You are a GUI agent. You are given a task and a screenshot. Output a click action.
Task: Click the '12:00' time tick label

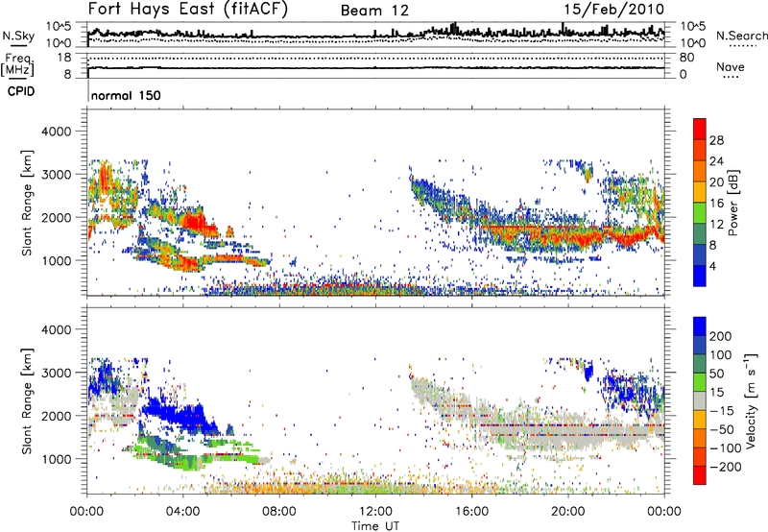tap(375, 512)
